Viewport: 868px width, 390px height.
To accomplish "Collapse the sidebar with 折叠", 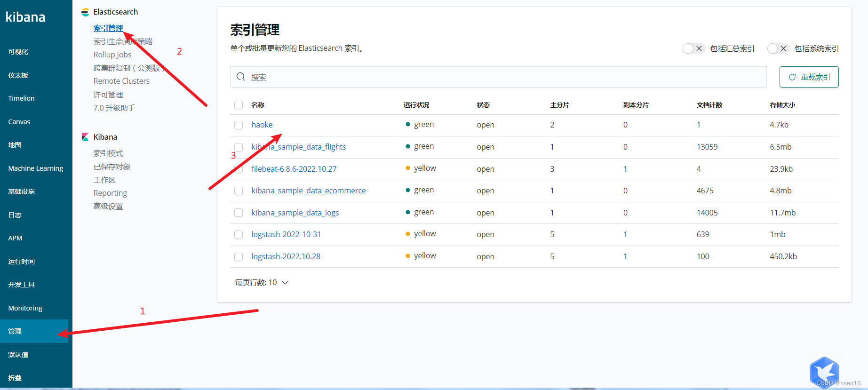I will 15,378.
